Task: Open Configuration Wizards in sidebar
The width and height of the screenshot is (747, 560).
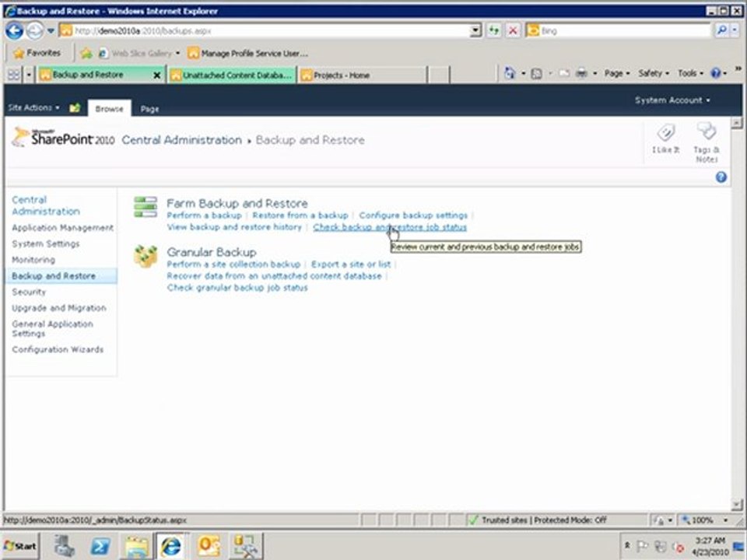Action: pyautogui.click(x=57, y=349)
